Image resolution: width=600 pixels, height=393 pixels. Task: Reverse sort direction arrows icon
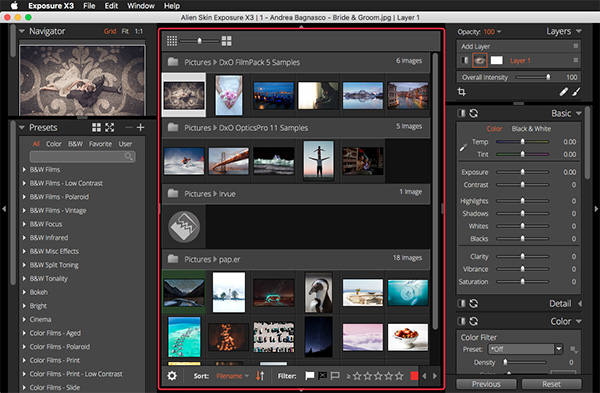(x=260, y=376)
